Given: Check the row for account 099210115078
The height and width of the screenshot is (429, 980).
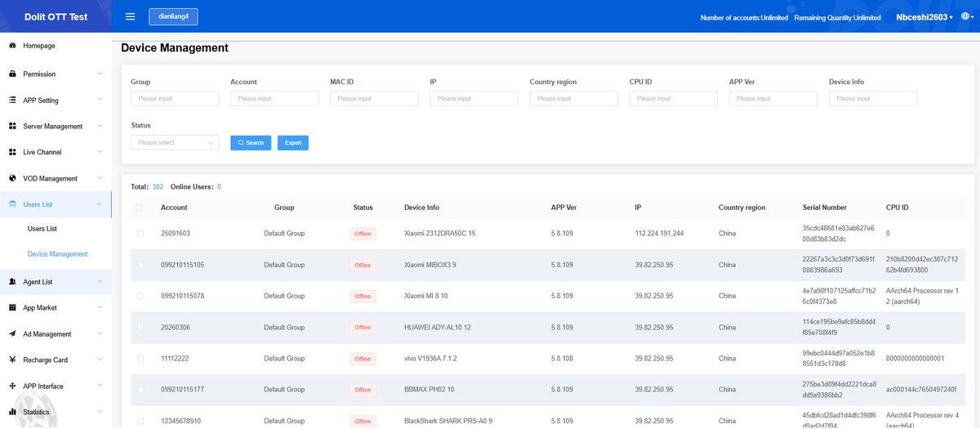Looking at the screenshot, I should tap(140, 296).
